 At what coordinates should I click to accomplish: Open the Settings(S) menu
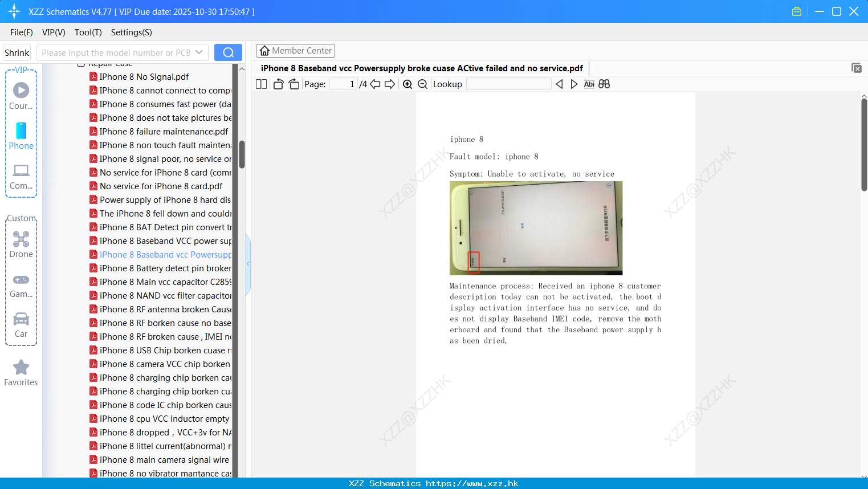pyautogui.click(x=132, y=32)
